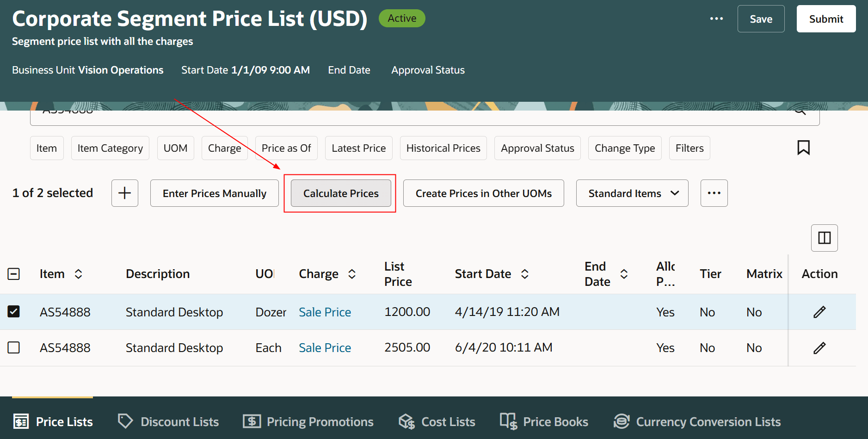868x439 pixels.
Task: Switch to the Cost Lists tab
Action: 437,421
